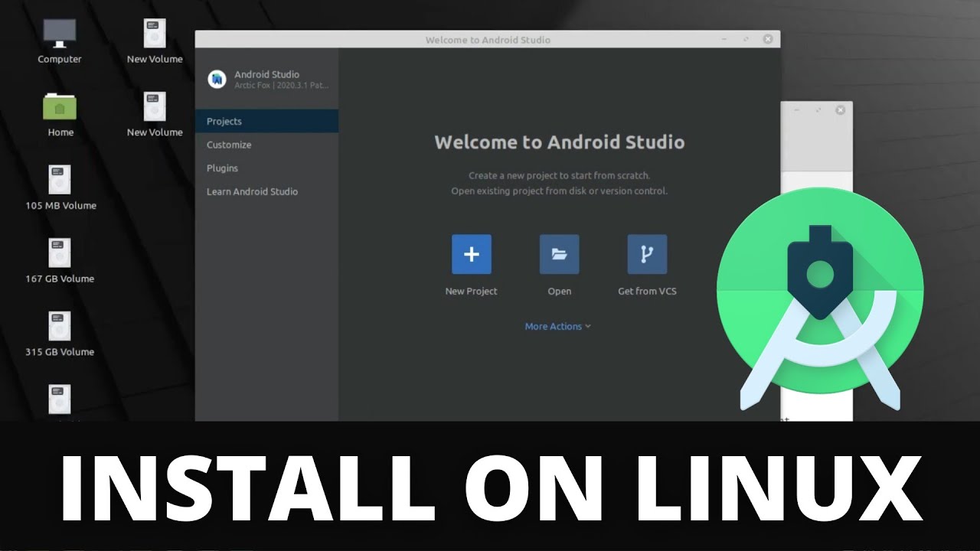Select the New Volume icon beside Home

pos(155,106)
